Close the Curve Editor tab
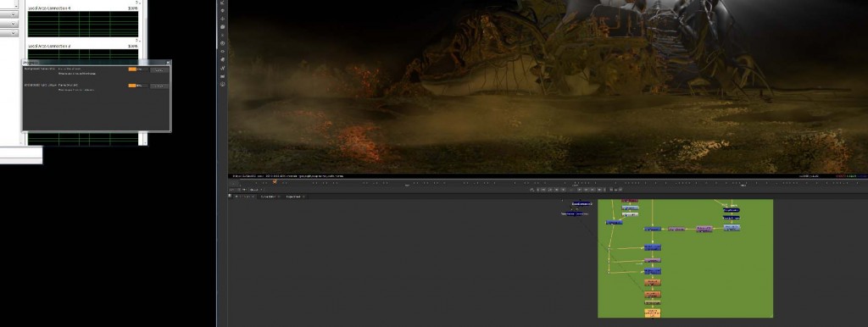The height and width of the screenshot is (327, 868). coord(279,197)
